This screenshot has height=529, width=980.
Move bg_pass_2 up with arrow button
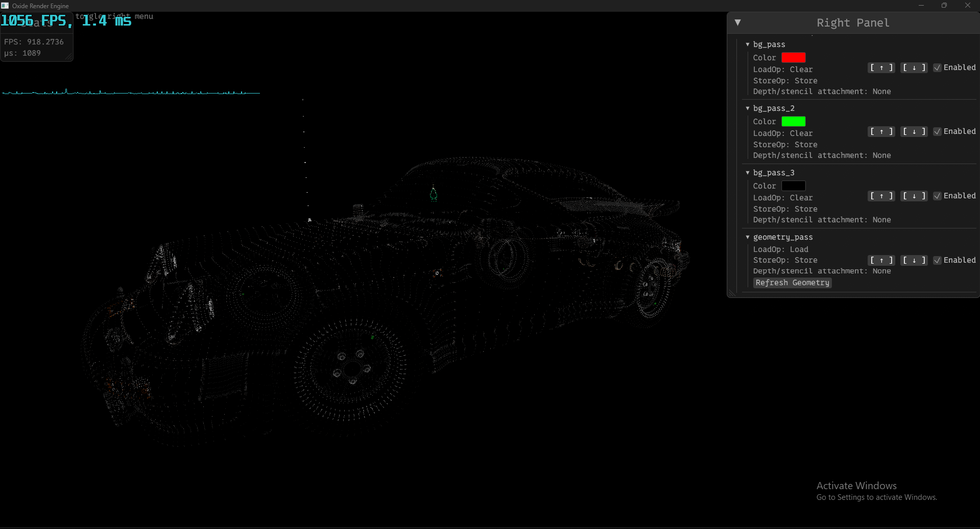click(x=881, y=131)
